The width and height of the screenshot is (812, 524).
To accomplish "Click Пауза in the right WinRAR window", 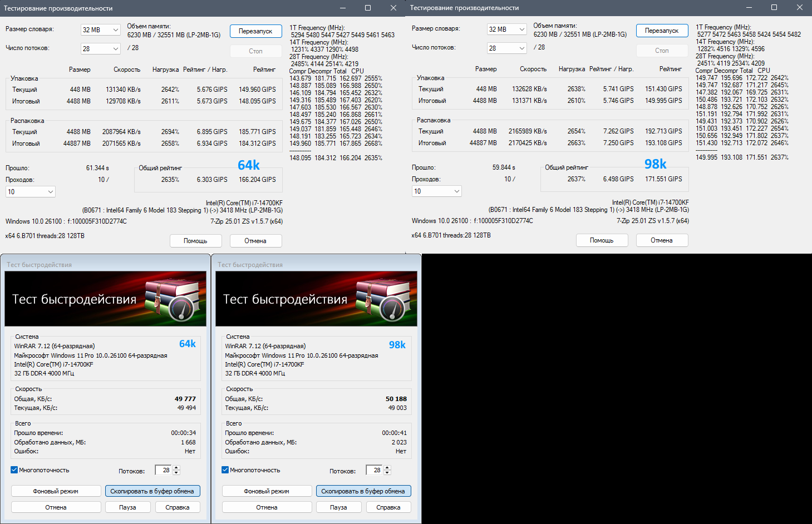I will [x=338, y=507].
